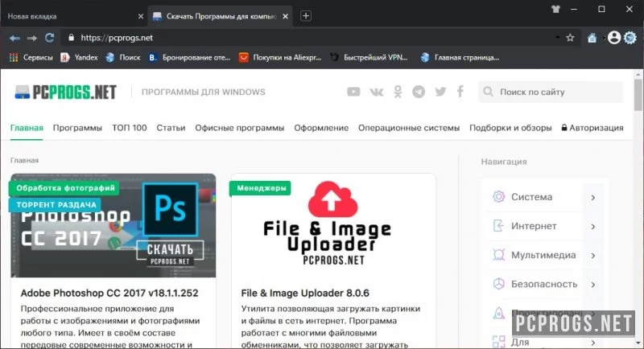Click the Безопасность category icon

[498, 284]
